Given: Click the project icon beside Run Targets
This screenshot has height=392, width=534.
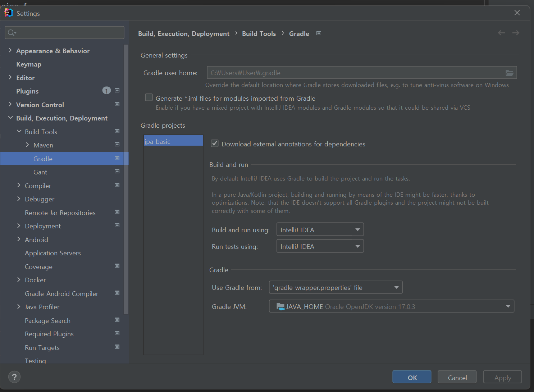Looking at the screenshot, I should click(117, 347).
